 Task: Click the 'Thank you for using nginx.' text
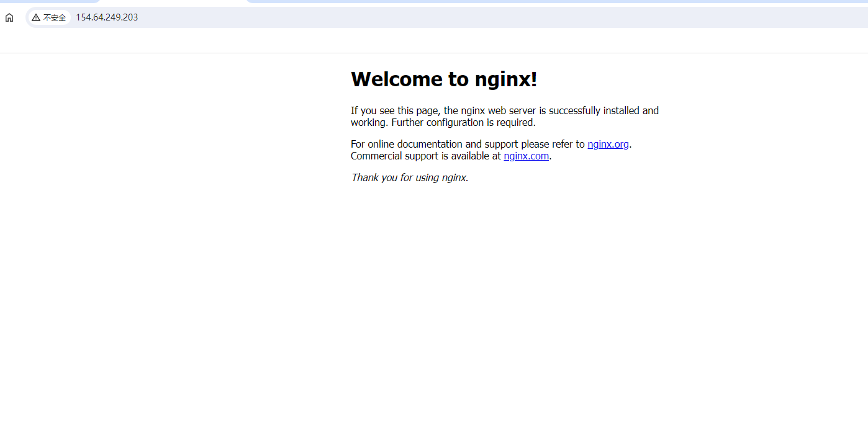410,177
